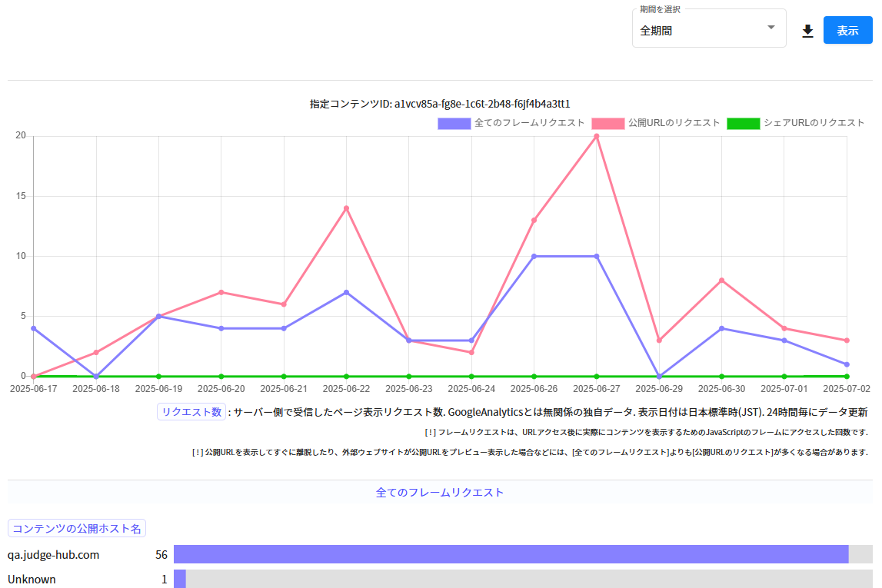This screenshot has width=882, height=588.
Task: Click the dropdown arrow of 全期間 selector
Action: pyautogui.click(x=771, y=28)
